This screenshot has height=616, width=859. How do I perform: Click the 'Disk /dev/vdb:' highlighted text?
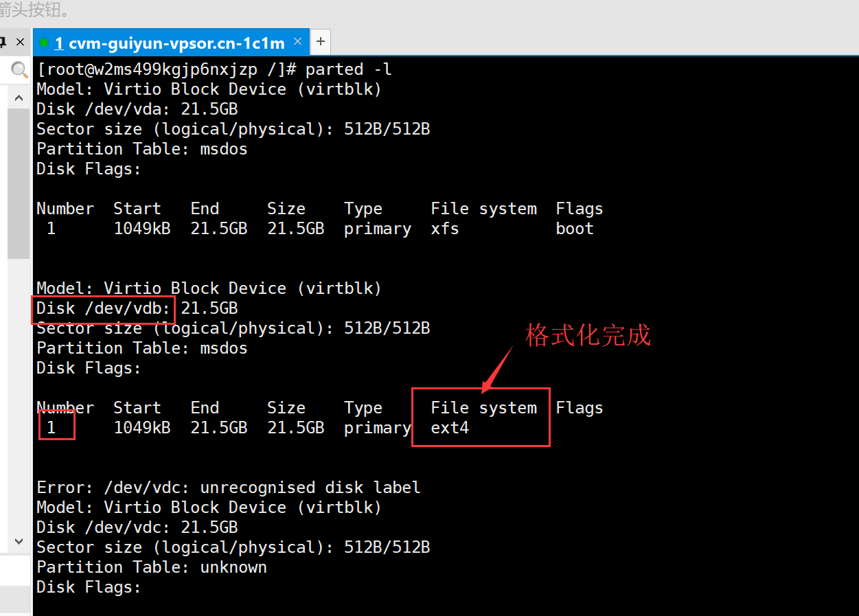[104, 309]
